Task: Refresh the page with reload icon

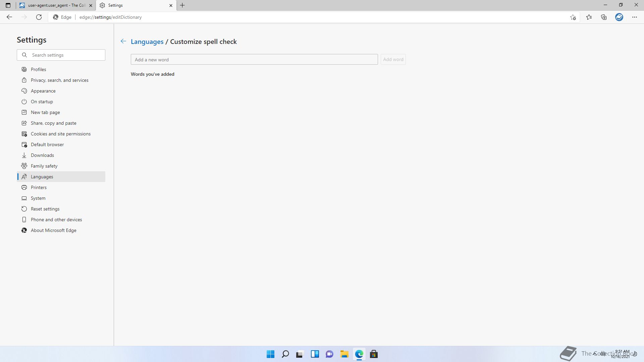Action: pos(39,17)
